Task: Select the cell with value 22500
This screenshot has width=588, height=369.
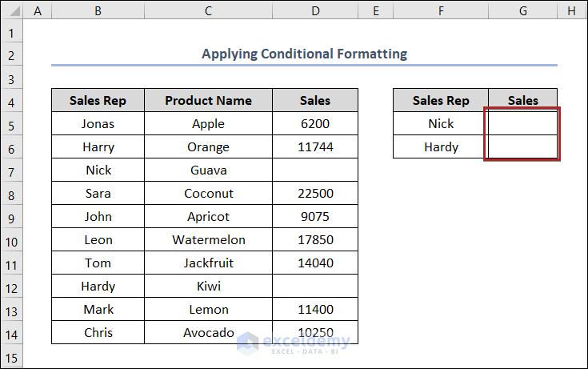Action: (315, 194)
